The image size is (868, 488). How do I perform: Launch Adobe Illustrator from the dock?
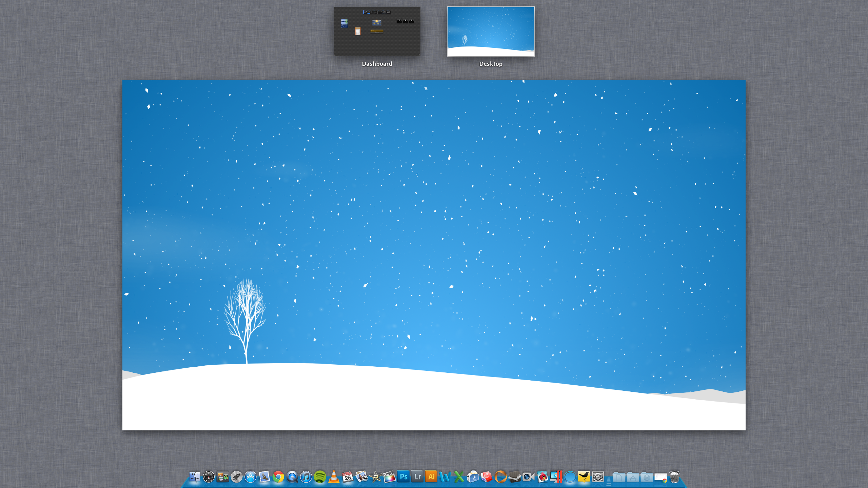point(431,477)
